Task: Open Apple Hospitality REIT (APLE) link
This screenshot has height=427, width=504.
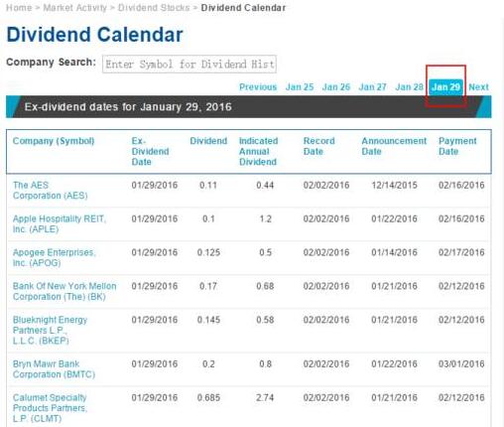Action: pyautogui.click(x=60, y=224)
